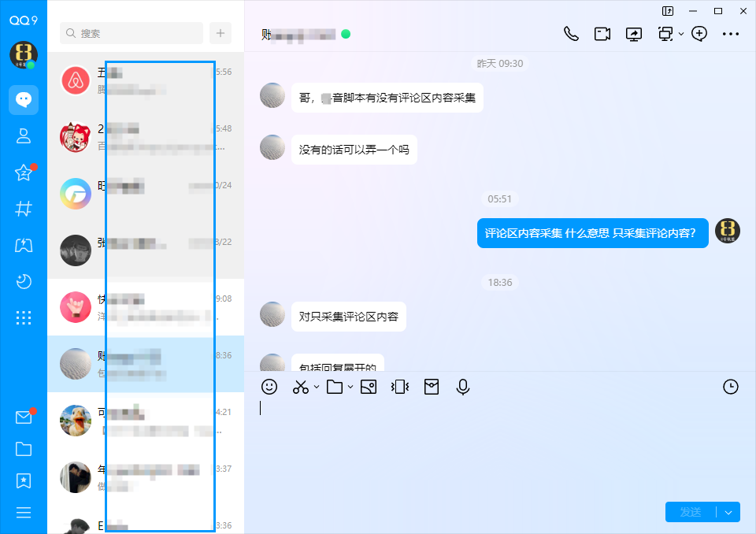
Task: Start screen sharing session
Action: pos(634,34)
